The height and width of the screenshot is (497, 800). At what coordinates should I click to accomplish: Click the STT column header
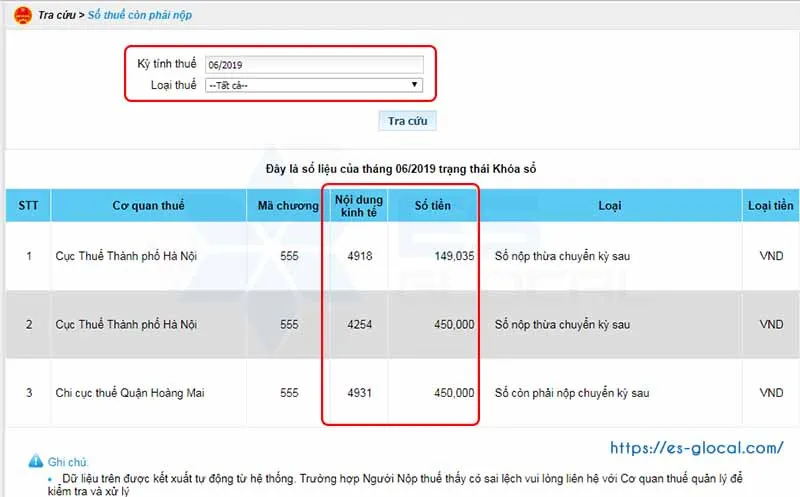(x=28, y=206)
